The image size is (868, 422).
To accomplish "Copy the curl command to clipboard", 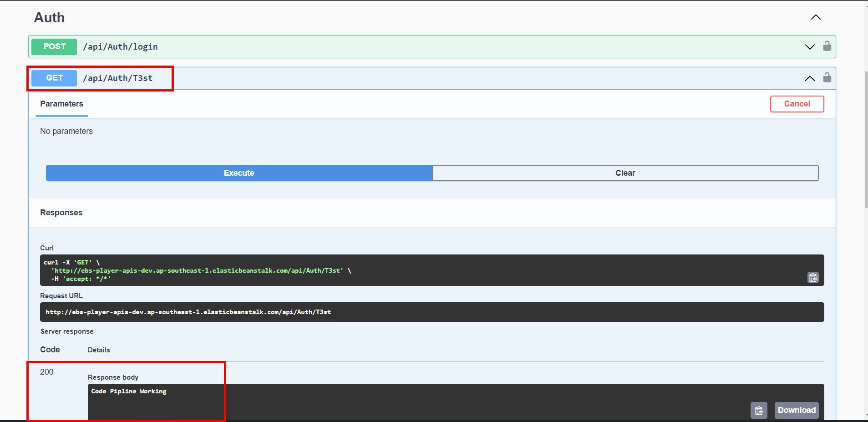I will pyautogui.click(x=813, y=277).
